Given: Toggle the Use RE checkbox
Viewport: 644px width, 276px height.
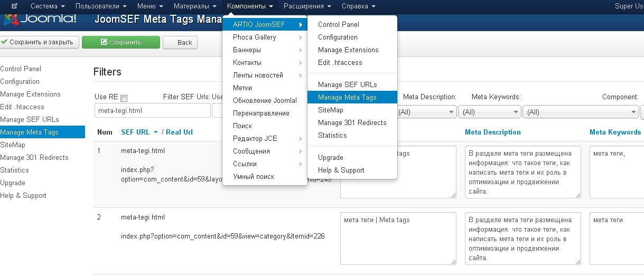Looking at the screenshot, I should (124, 98).
